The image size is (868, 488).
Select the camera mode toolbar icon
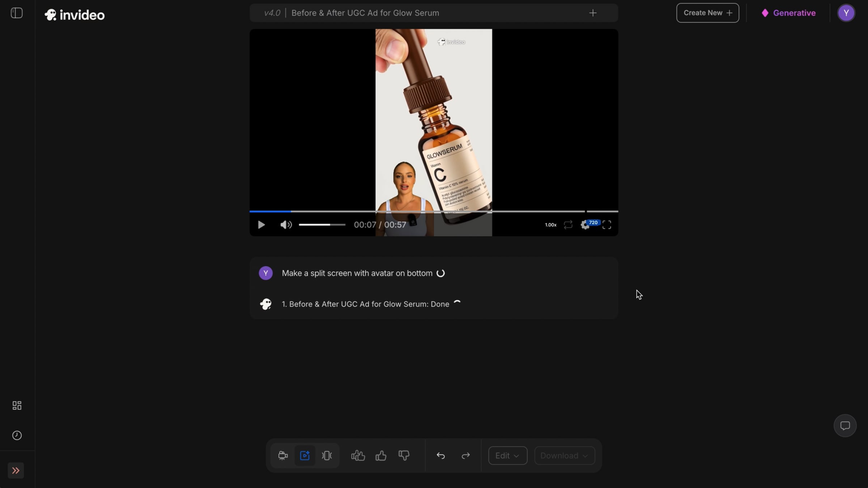[283, 456]
